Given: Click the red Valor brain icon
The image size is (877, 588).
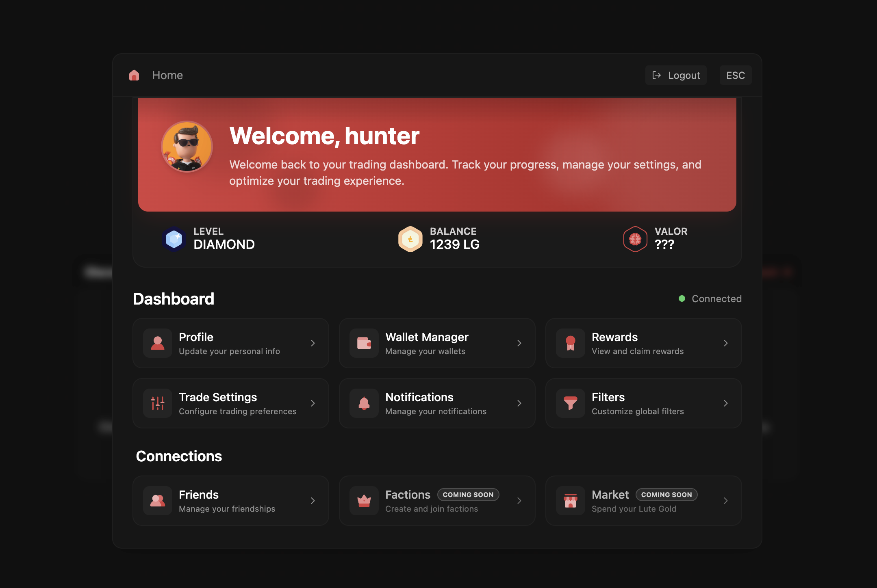Looking at the screenshot, I should click(x=635, y=239).
